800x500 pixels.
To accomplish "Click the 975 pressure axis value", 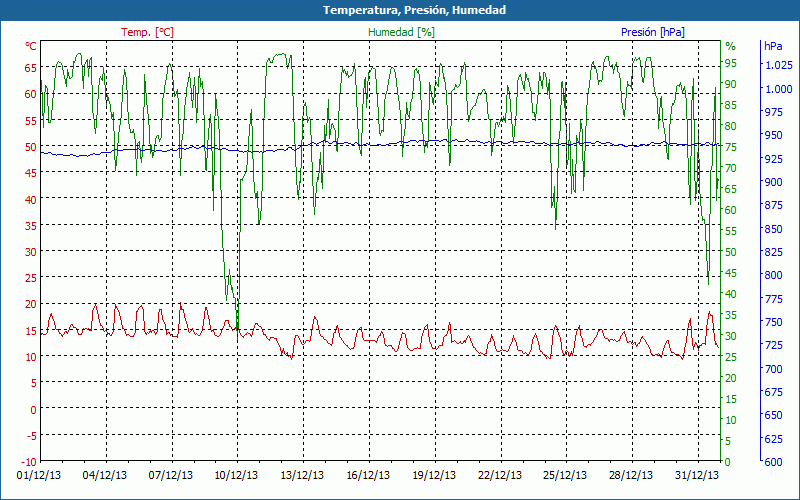I will coord(773,112).
